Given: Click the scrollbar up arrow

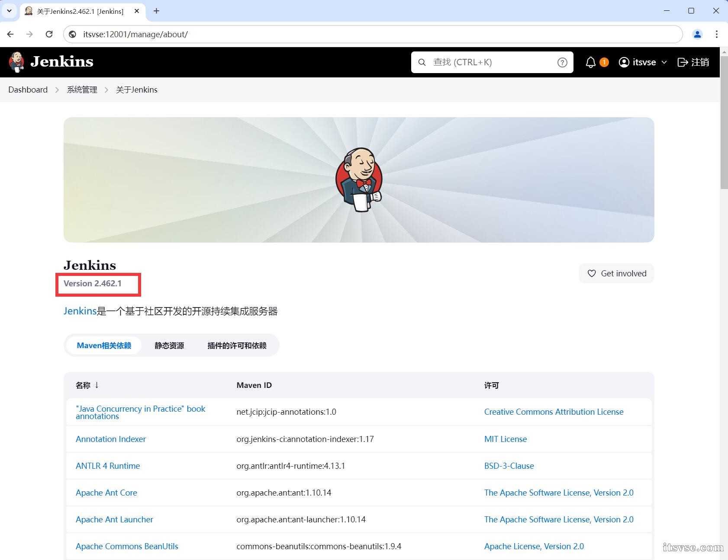Looking at the screenshot, I should point(724,51).
